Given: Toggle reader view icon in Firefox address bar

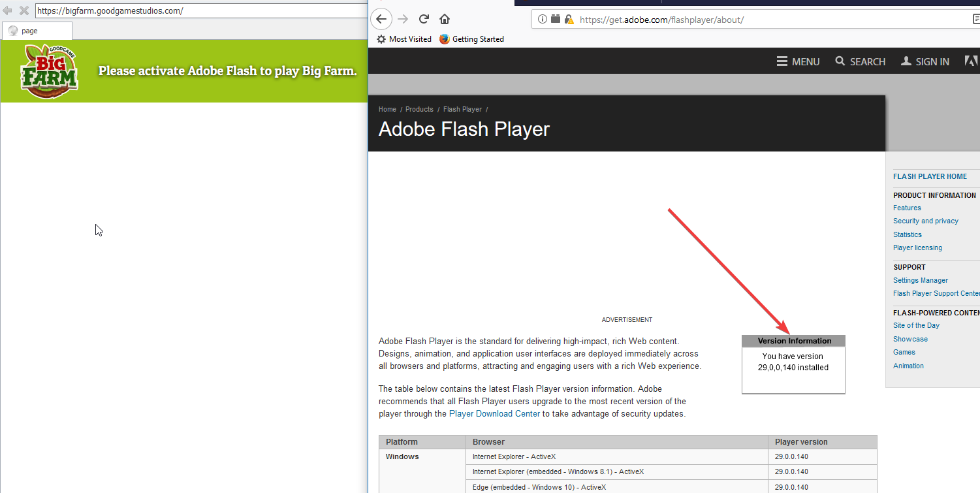Looking at the screenshot, I should [x=976, y=20].
